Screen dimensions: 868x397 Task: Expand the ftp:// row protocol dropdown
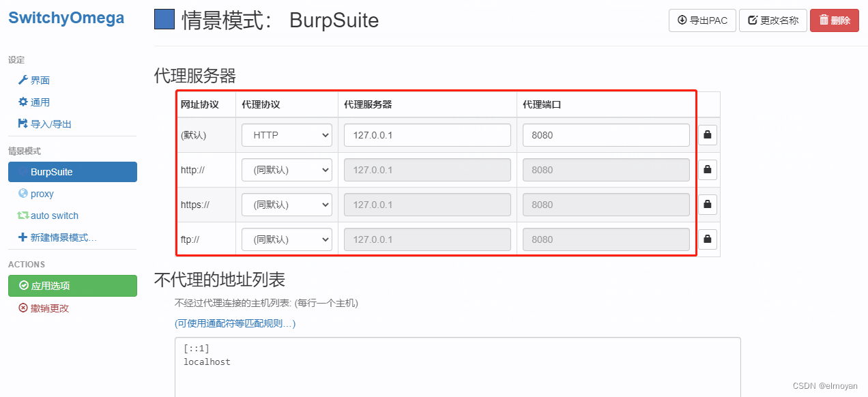[287, 239]
